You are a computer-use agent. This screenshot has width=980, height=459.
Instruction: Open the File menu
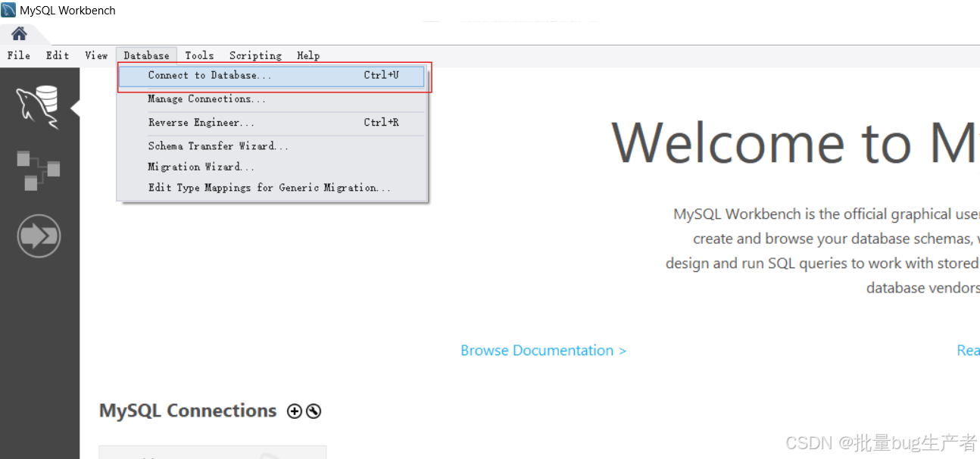point(19,55)
